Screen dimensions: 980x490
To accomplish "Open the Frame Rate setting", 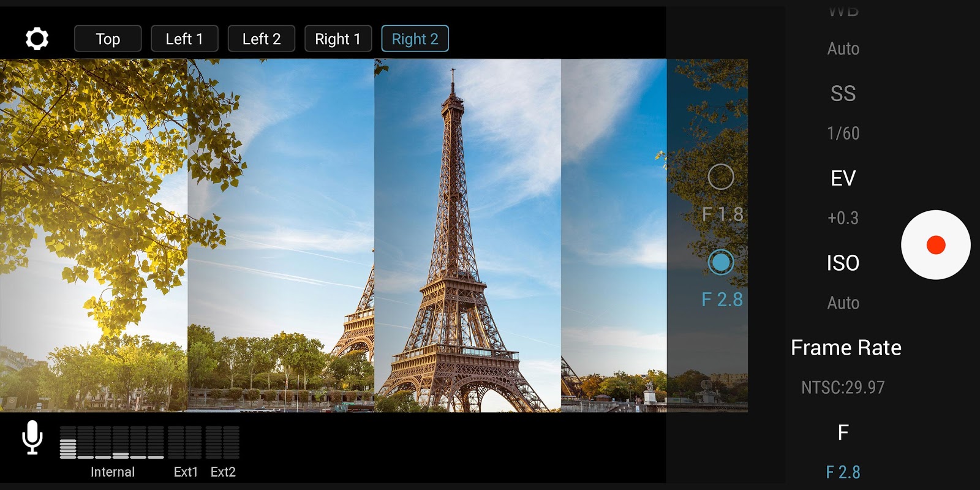I will click(846, 347).
